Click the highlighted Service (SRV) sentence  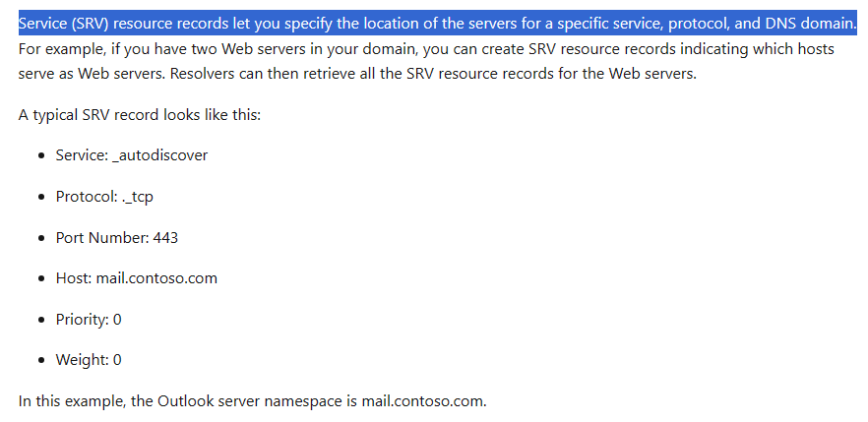[437, 24]
